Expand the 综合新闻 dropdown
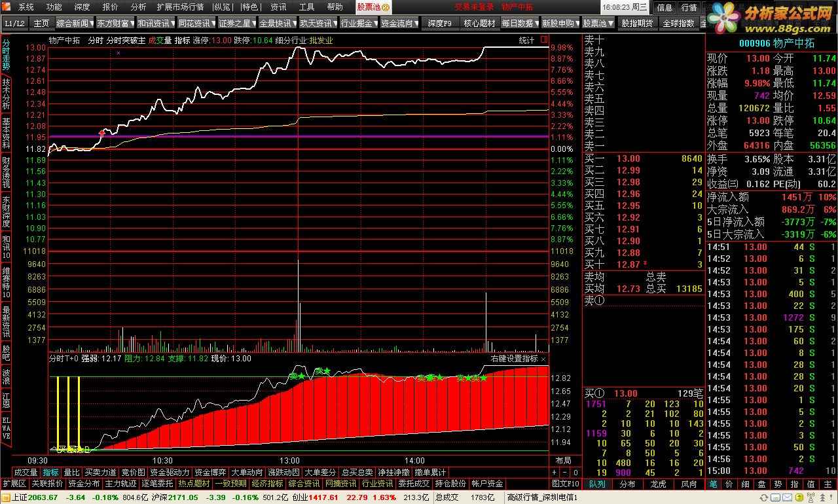The width and height of the screenshot is (838, 504). 92,24
